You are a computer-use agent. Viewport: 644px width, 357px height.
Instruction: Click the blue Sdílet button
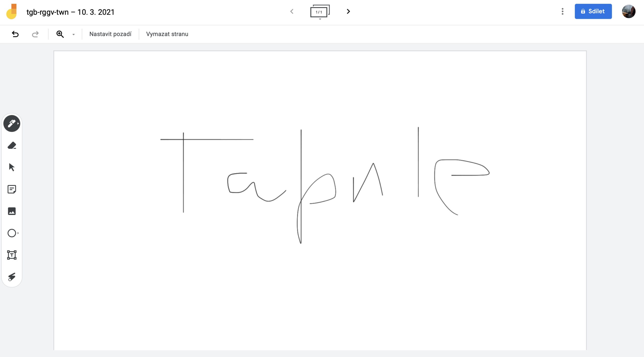[593, 11]
